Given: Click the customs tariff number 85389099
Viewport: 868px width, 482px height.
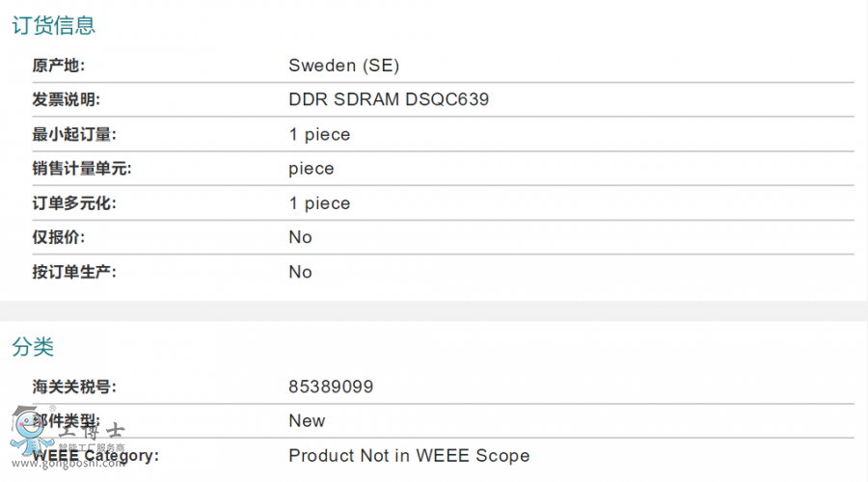Looking at the screenshot, I should 331,387.
